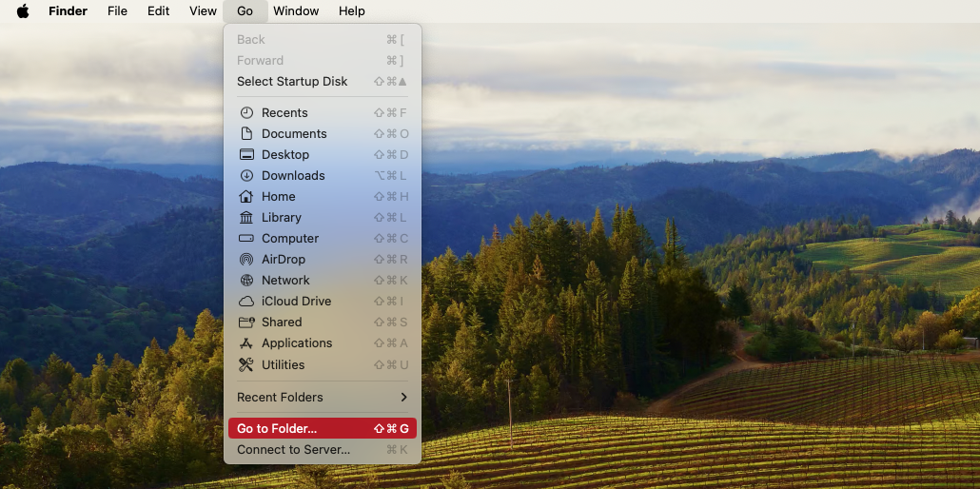
Task: Select the Downloads label
Action: coord(293,176)
